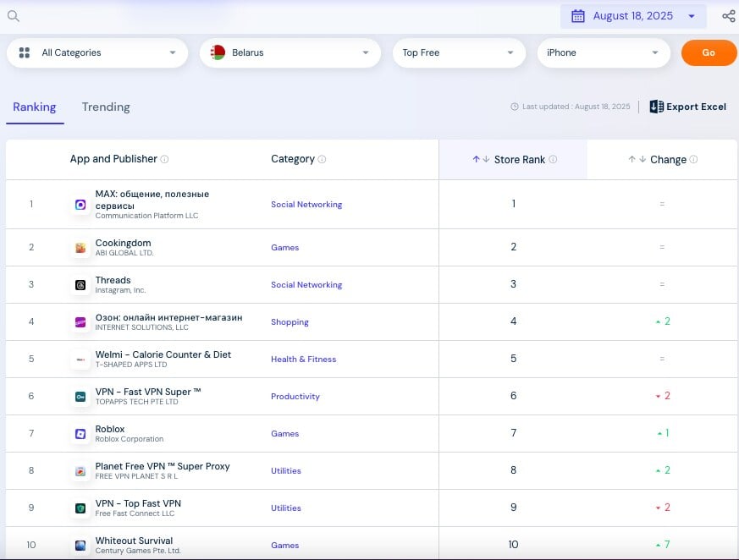This screenshot has height=560, width=739.
Task: Open the VPN - Fast VPN Super app title
Action: 148,392
